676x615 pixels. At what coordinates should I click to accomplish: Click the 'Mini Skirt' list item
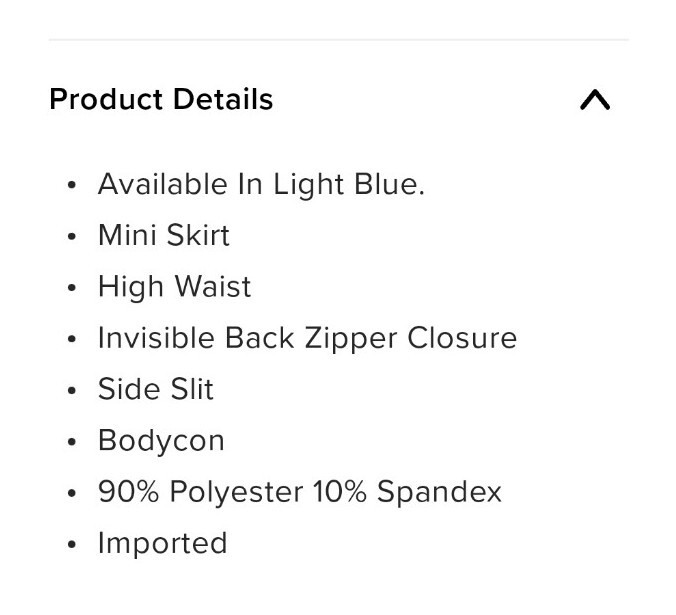pyautogui.click(x=164, y=235)
